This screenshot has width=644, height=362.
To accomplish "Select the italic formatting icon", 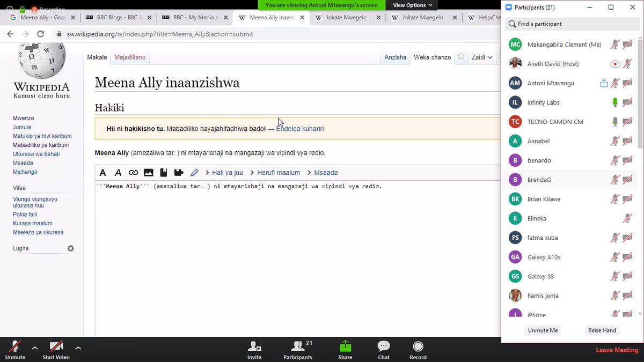I will 118,172.
